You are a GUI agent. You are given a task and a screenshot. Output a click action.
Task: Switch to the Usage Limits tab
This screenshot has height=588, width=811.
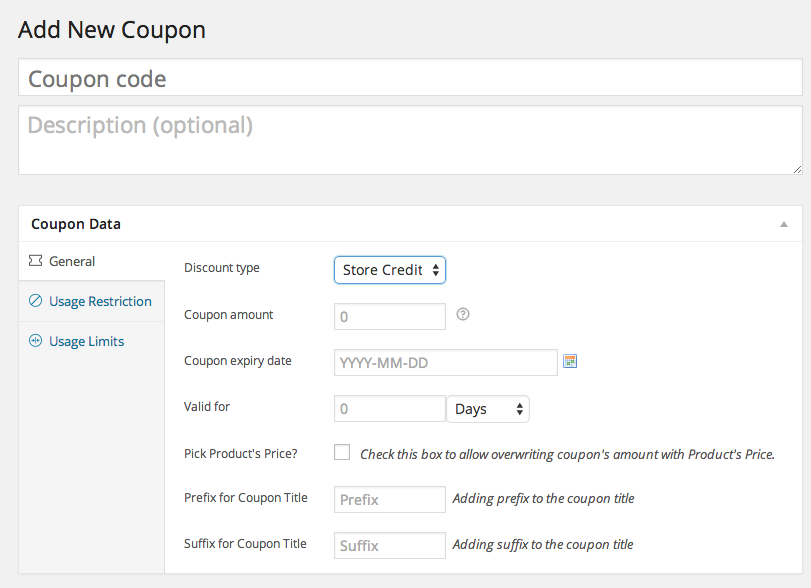(85, 341)
